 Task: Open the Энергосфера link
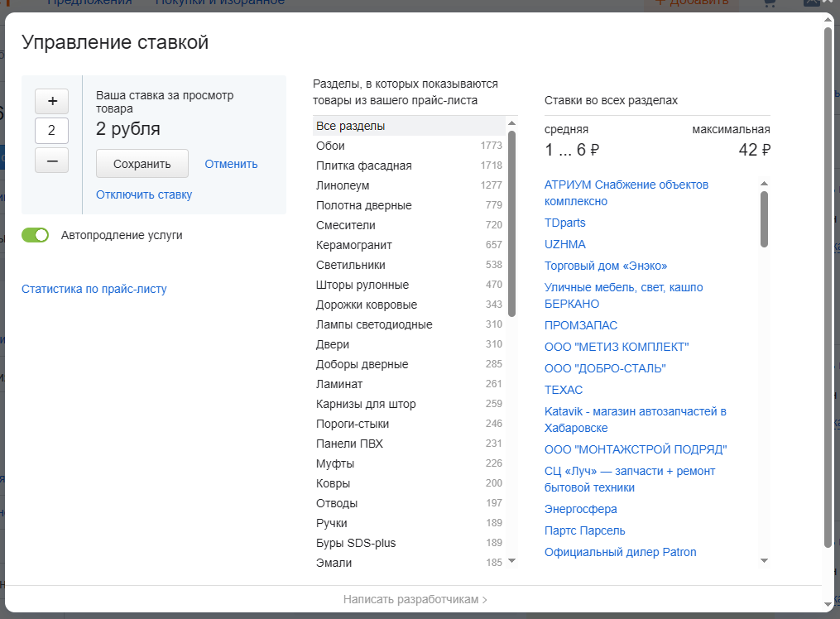580,509
